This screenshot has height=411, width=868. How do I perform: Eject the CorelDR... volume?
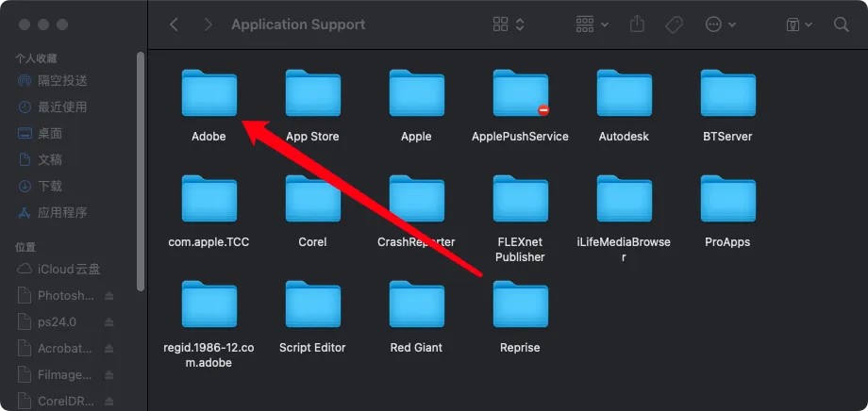[x=109, y=401]
